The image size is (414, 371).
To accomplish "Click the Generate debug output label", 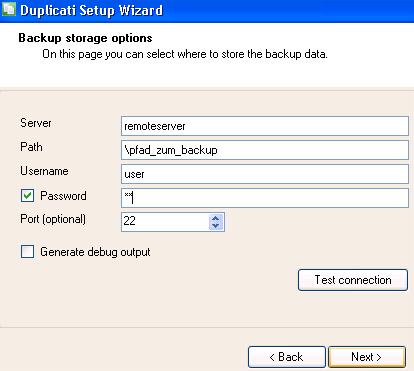I will [x=95, y=252].
